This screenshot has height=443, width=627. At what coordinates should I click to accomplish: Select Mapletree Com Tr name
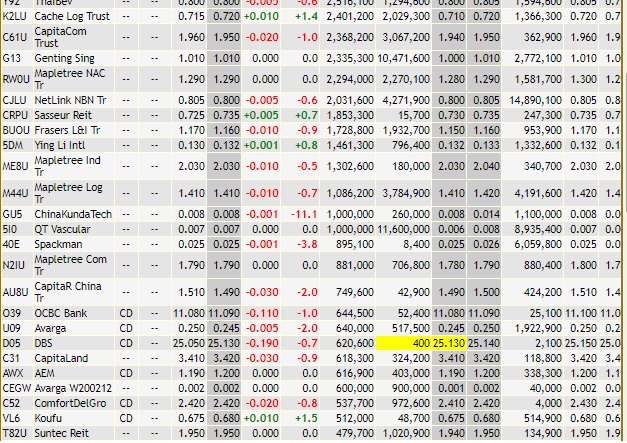tap(70, 265)
